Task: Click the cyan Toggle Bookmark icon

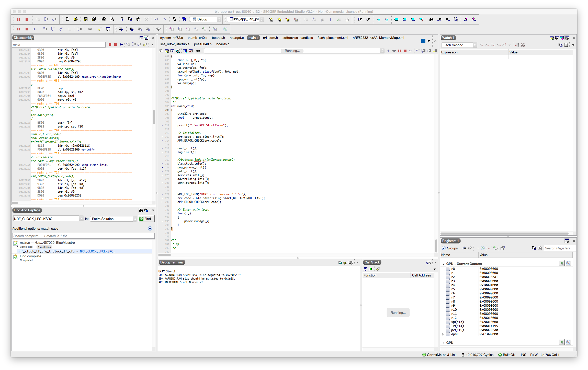Action: click(396, 19)
